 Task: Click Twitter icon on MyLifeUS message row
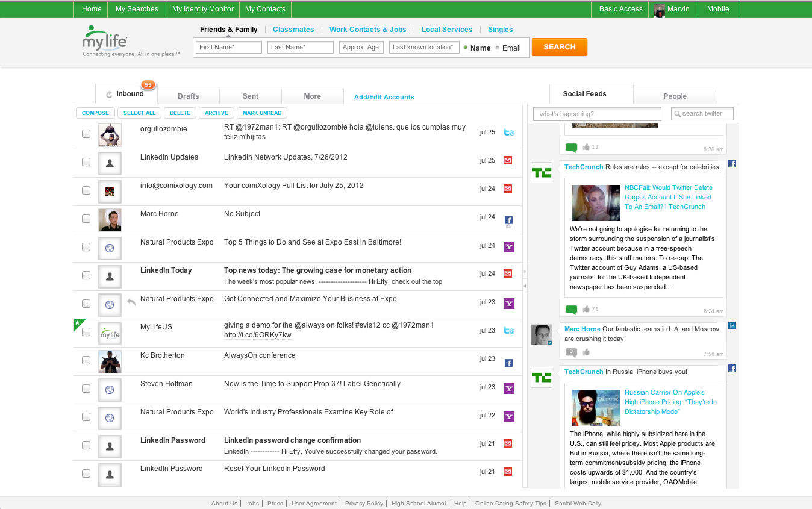click(508, 330)
